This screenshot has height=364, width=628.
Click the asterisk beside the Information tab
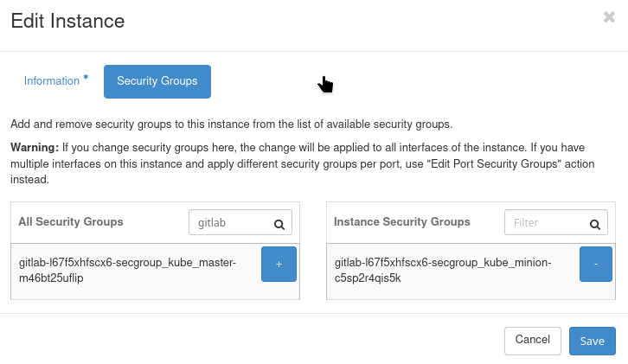pos(86,79)
